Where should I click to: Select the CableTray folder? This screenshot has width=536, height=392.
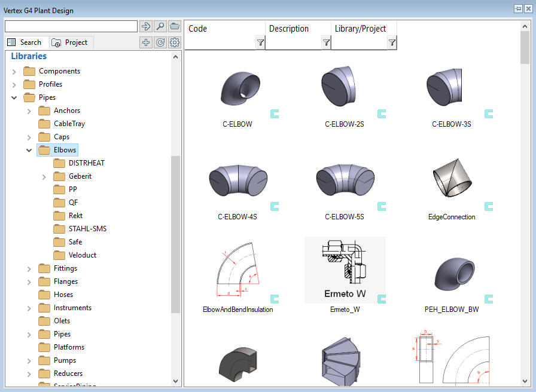pyautogui.click(x=69, y=124)
